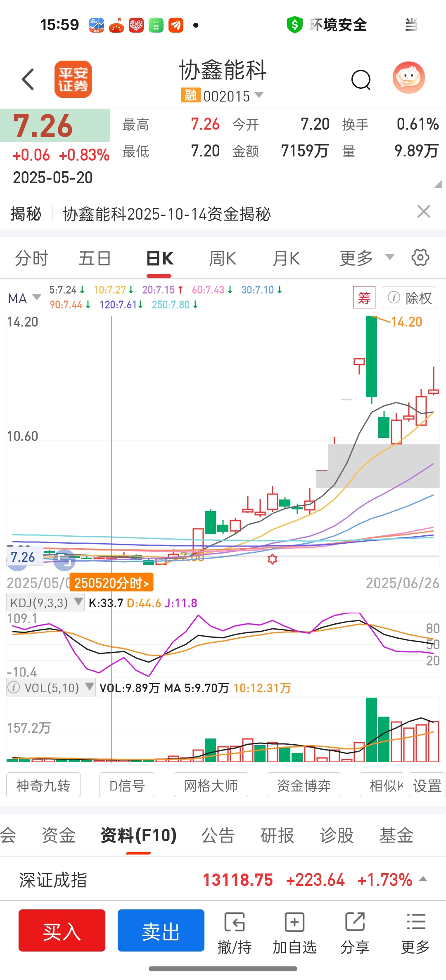Tap MA 5:7.24 value

tap(67, 290)
